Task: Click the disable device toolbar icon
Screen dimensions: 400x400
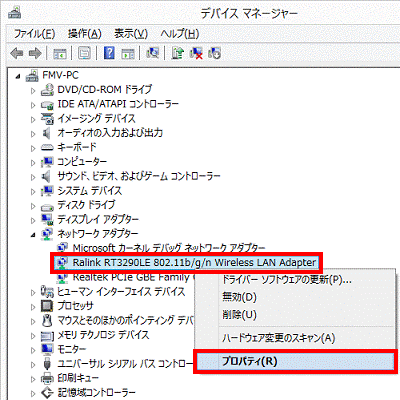Action: point(214,53)
